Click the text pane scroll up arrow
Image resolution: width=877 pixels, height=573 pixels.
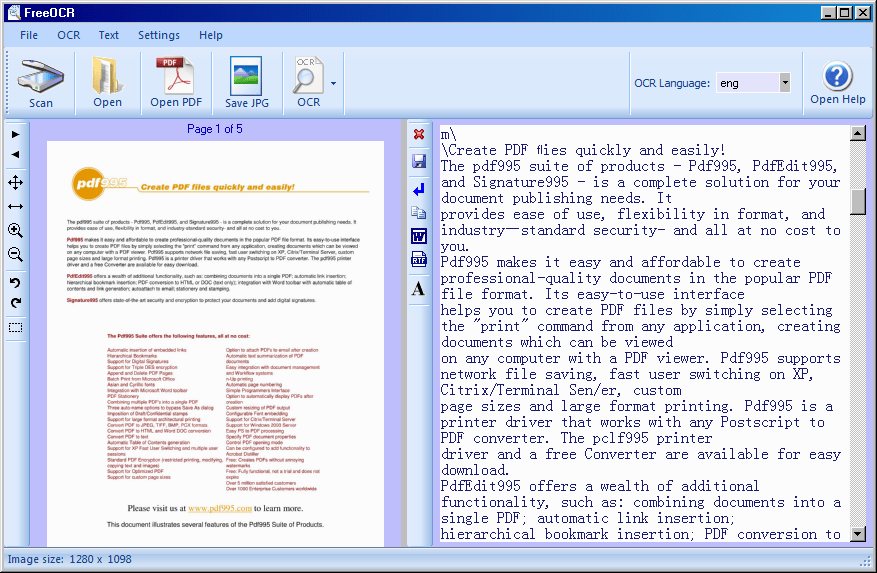click(858, 133)
